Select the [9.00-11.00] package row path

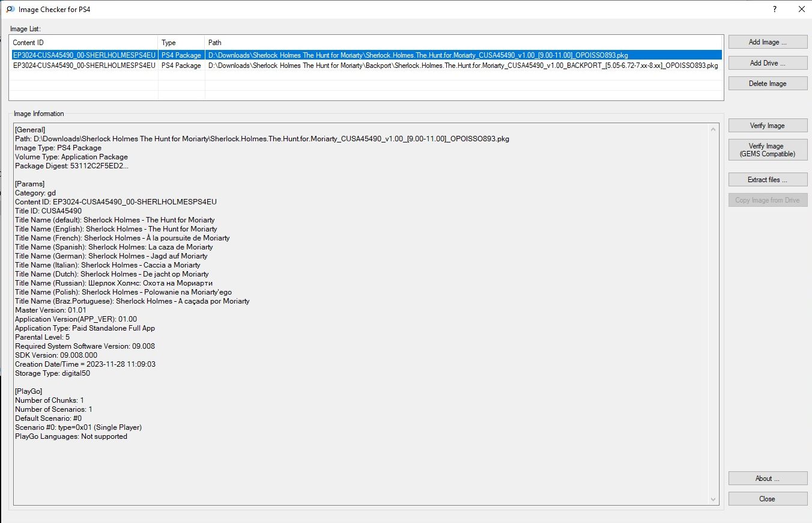[418, 55]
